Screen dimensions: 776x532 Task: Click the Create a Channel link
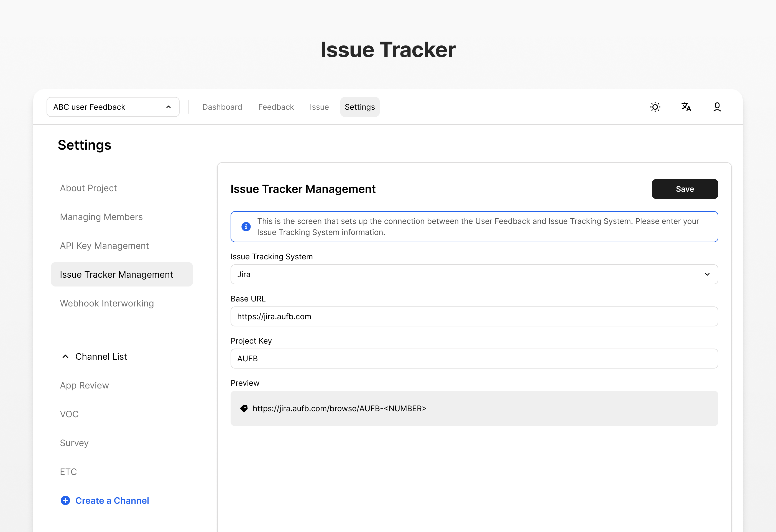point(112,500)
